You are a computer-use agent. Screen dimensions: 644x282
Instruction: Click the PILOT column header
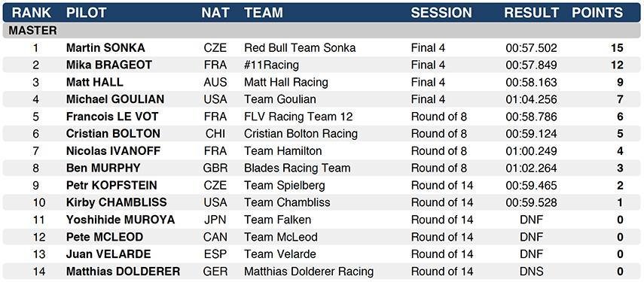(x=87, y=13)
